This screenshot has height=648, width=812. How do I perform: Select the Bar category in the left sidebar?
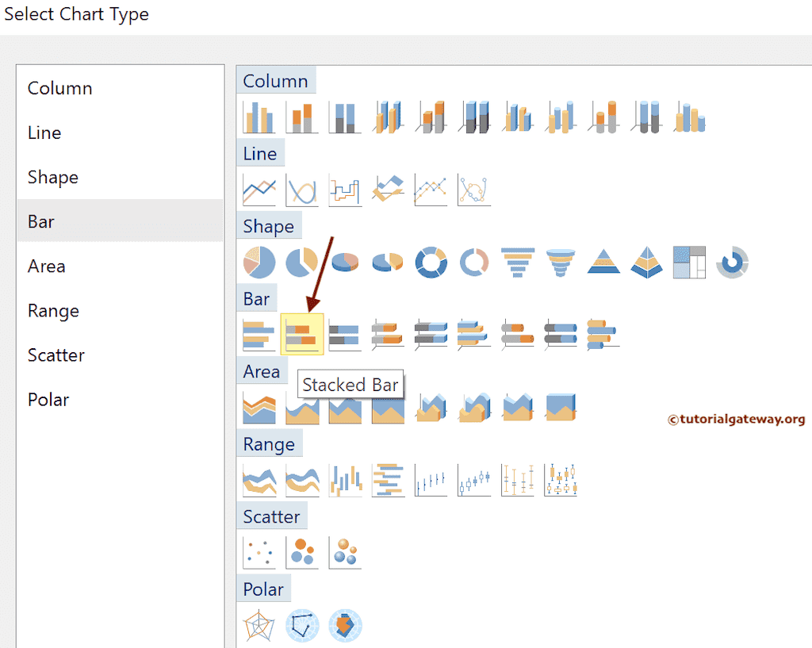coord(40,221)
